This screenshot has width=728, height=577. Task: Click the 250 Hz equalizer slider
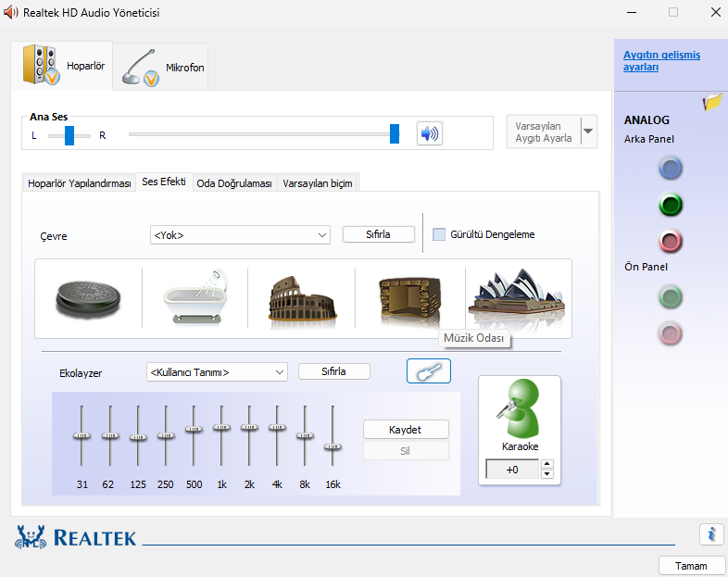tap(166, 435)
